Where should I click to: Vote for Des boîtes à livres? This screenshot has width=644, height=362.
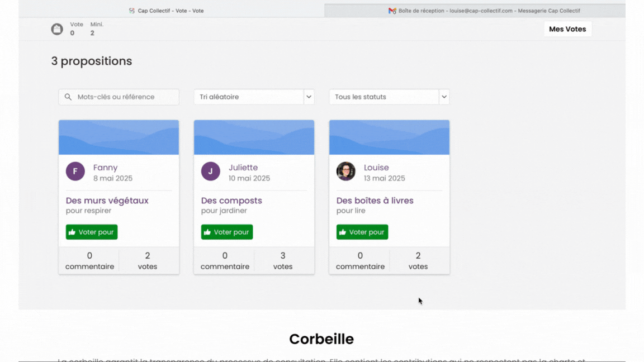362,232
